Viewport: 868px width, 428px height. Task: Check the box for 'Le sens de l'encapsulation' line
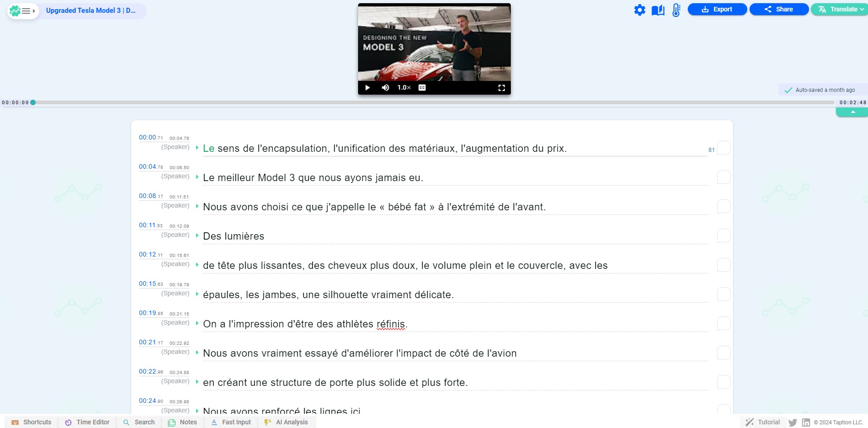pos(723,148)
